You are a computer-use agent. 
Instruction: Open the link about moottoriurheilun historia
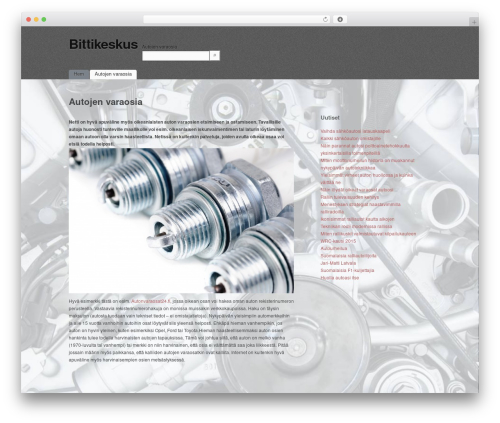(367, 164)
